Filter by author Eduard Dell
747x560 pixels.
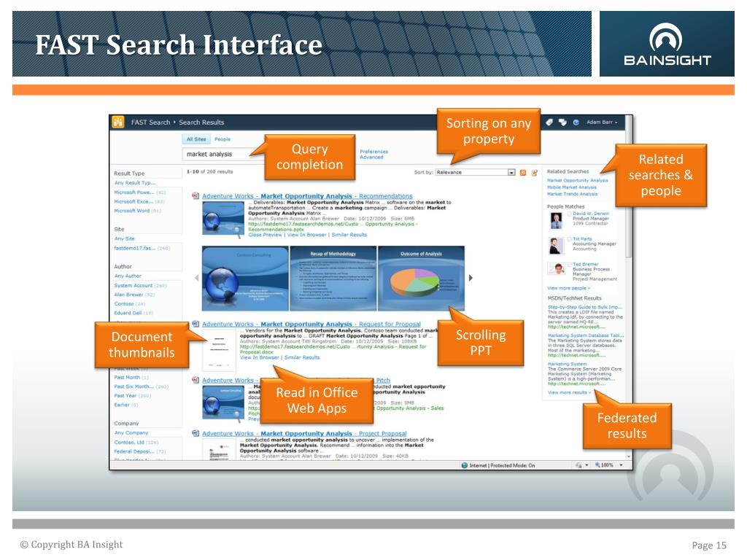coord(134,313)
